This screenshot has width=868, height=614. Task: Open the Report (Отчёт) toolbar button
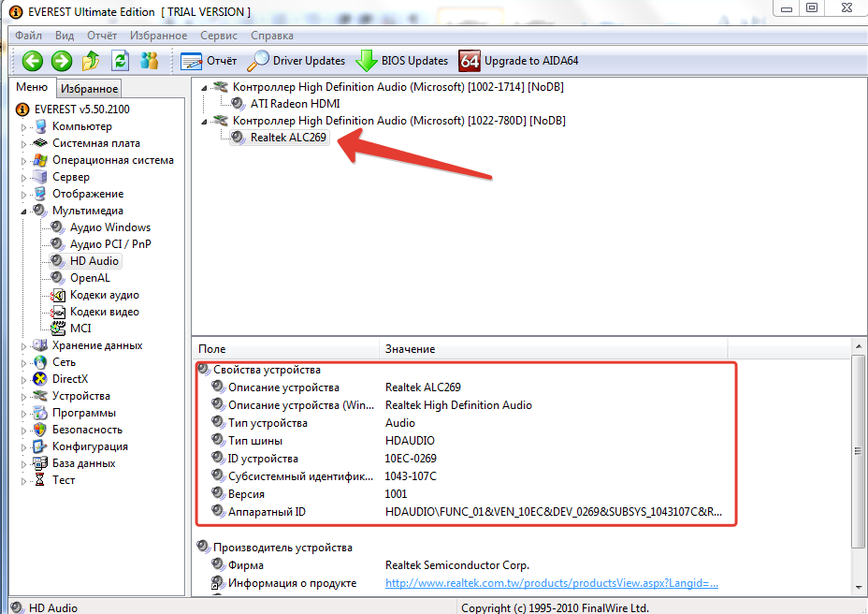pos(209,61)
